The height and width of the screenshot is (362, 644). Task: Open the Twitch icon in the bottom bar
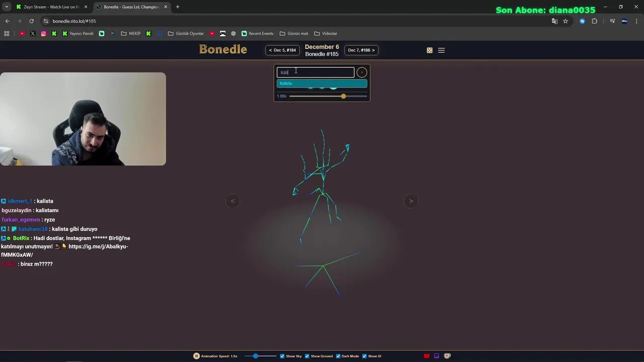pos(437,356)
